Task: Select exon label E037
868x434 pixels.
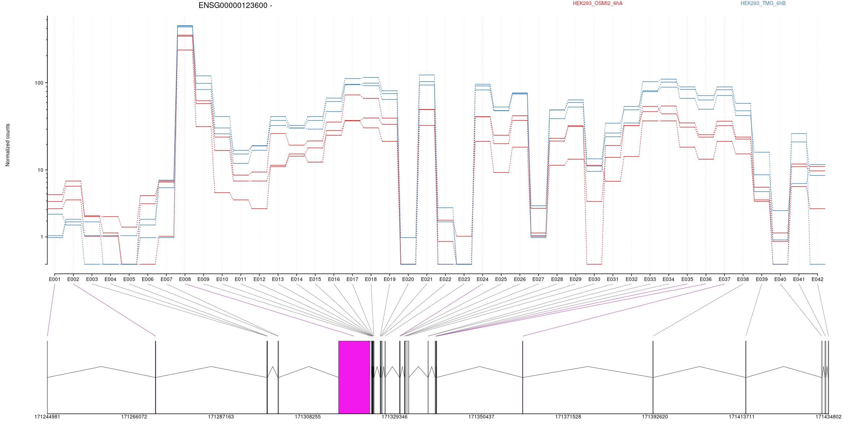Action: click(724, 279)
